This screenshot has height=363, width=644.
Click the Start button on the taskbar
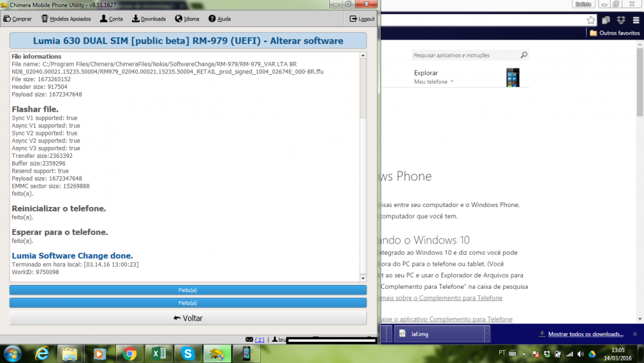(13, 353)
